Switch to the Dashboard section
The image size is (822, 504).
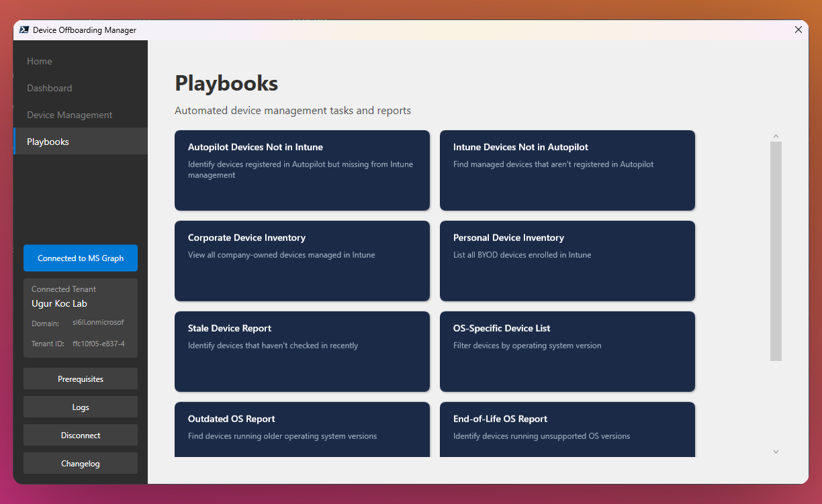click(x=49, y=88)
